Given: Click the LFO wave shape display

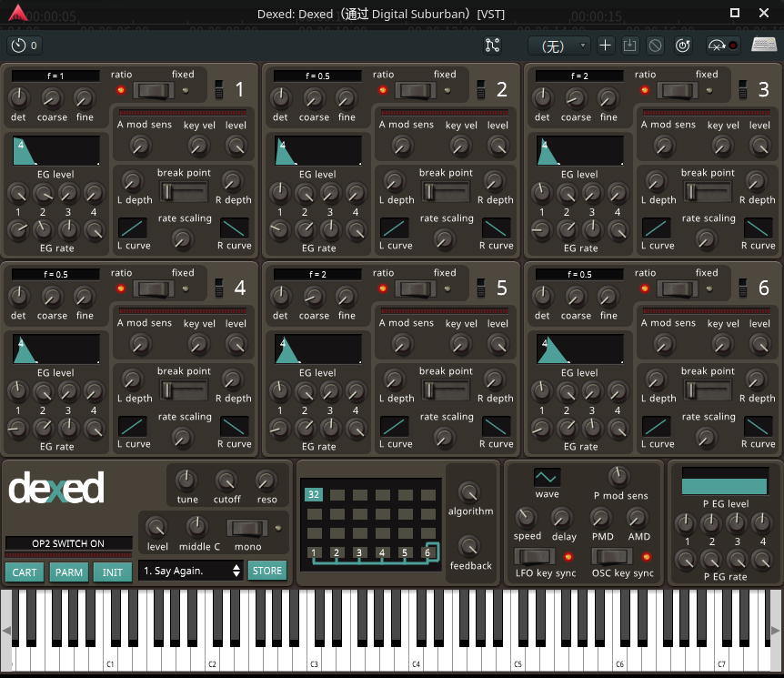Looking at the screenshot, I should pyautogui.click(x=547, y=478).
